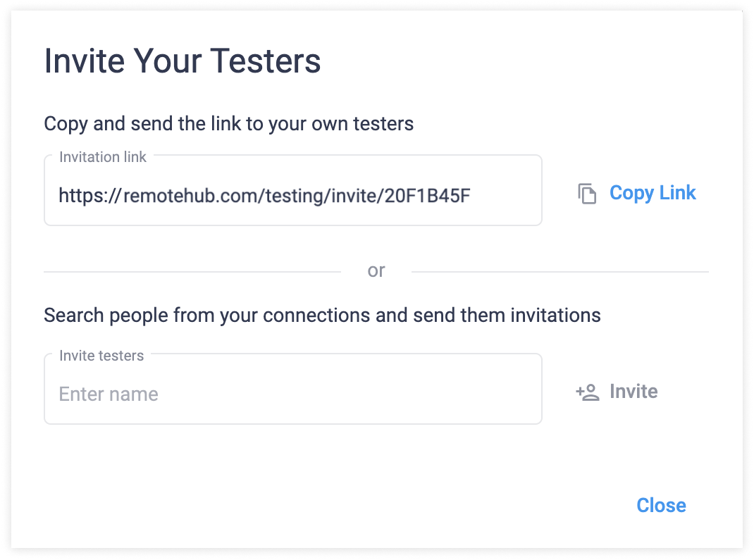Click the divider line left of "or"

(x=192, y=272)
